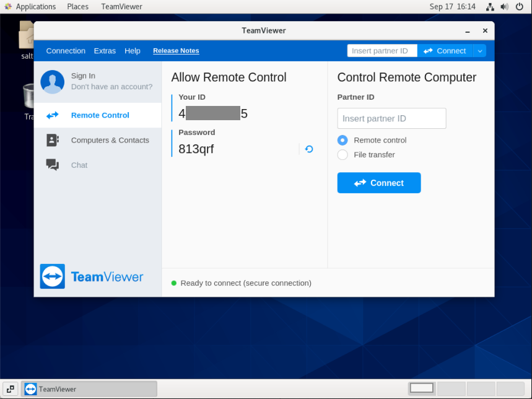The height and width of the screenshot is (399, 532).
Task: Click the green ready status indicator dot
Action: pyautogui.click(x=173, y=283)
